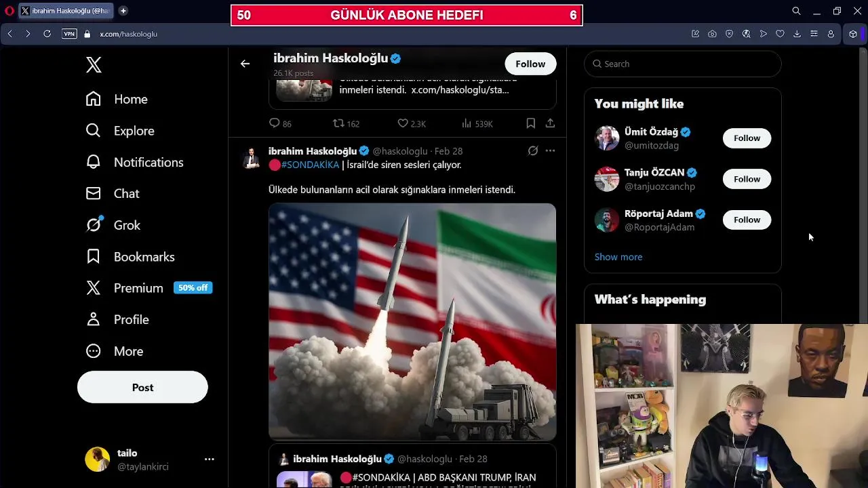Image resolution: width=868 pixels, height=488 pixels.
Task: Open Chat in the sidebar
Action: point(113,193)
